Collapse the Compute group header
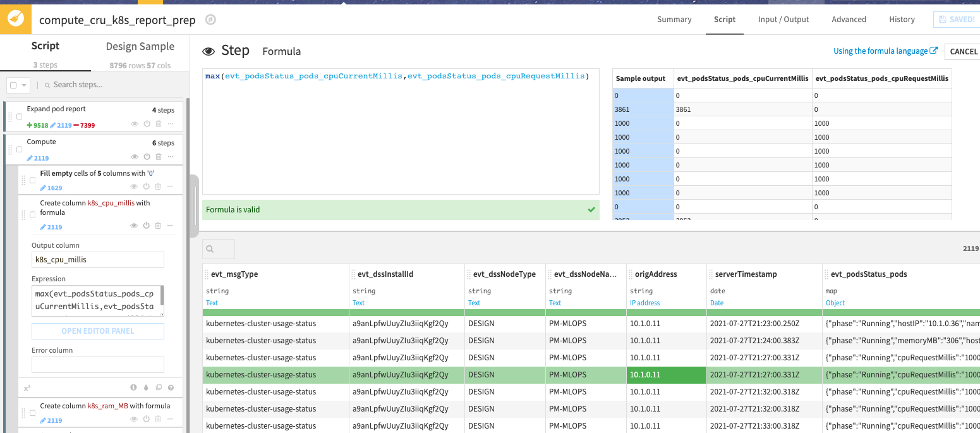This screenshot has height=433, width=980. coord(41,142)
